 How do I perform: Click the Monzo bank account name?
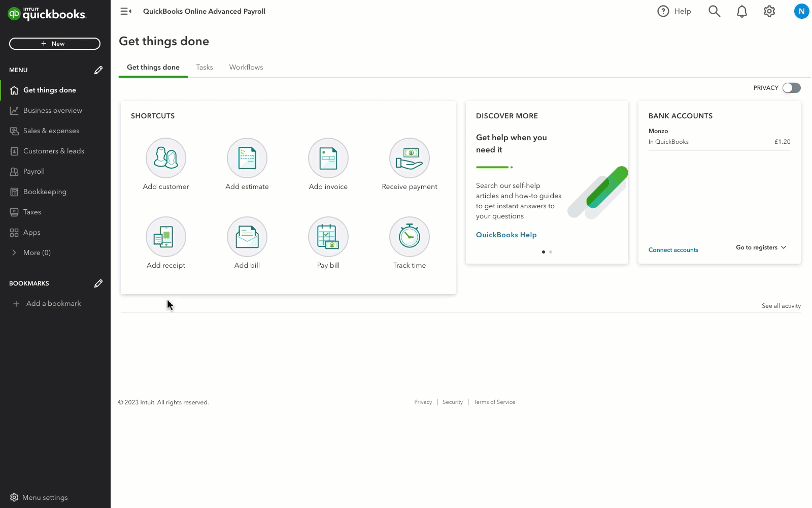coord(658,131)
